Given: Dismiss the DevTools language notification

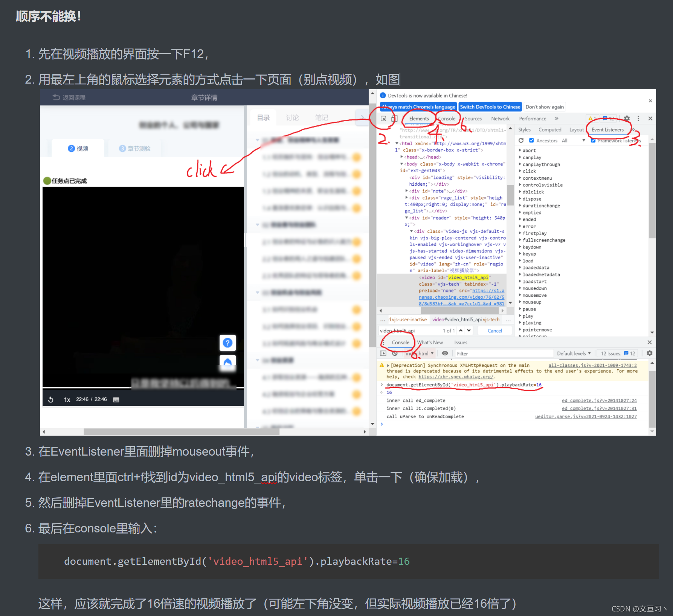Looking at the screenshot, I should (650, 101).
